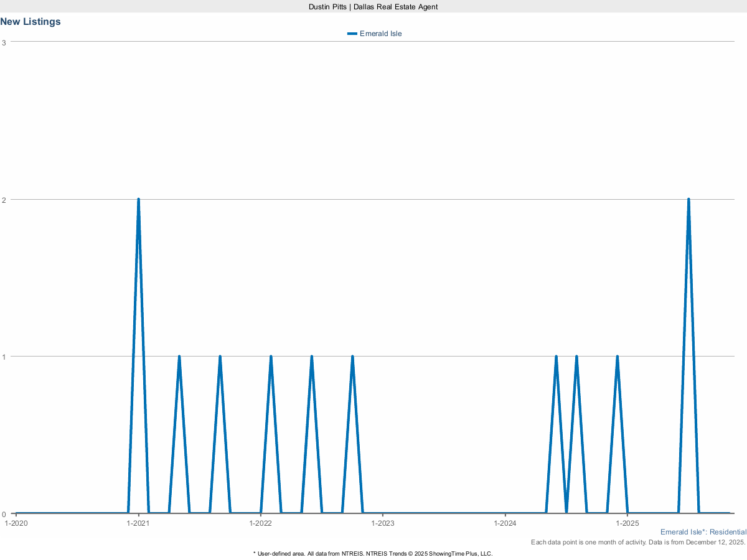The image size is (747, 560).
Task: Click the 1-2020 x-axis label
Action: point(16,523)
